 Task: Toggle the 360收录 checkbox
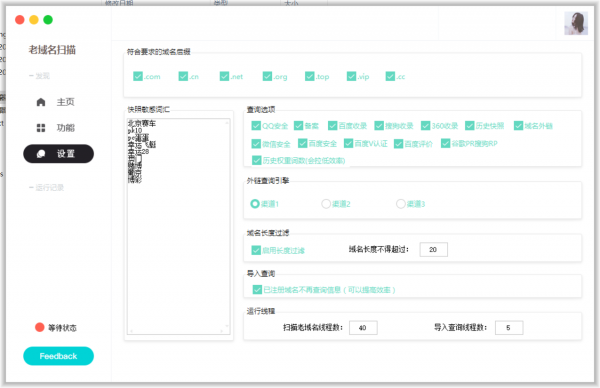tap(425, 126)
